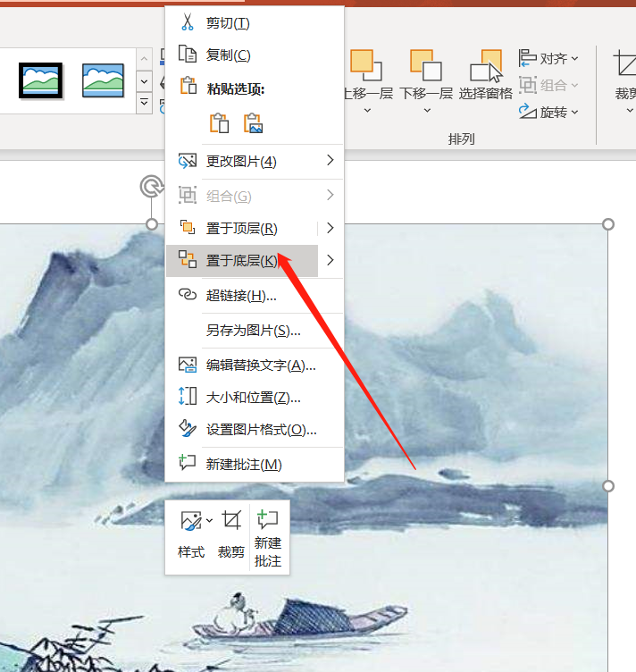The image size is (636, 672).
Task: Expand the 更改图片 submenu arrow
Action: click(331, 160)
